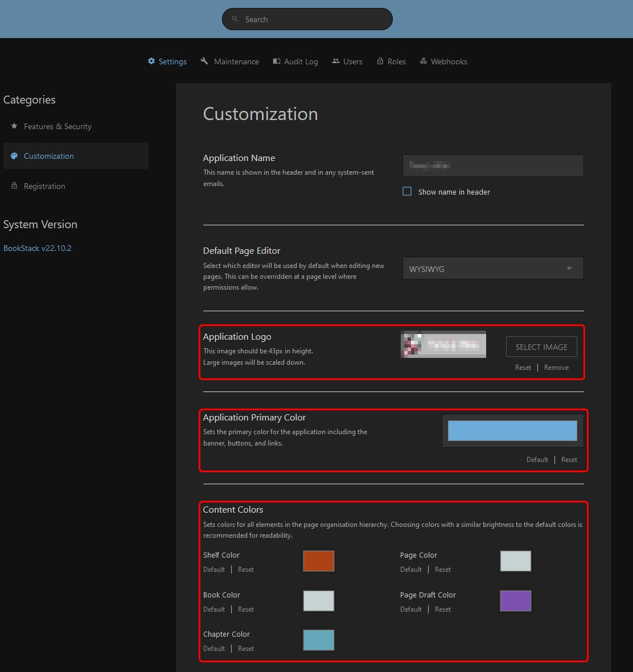Open the Webhooks icon in top navigation

coord(424,61)
